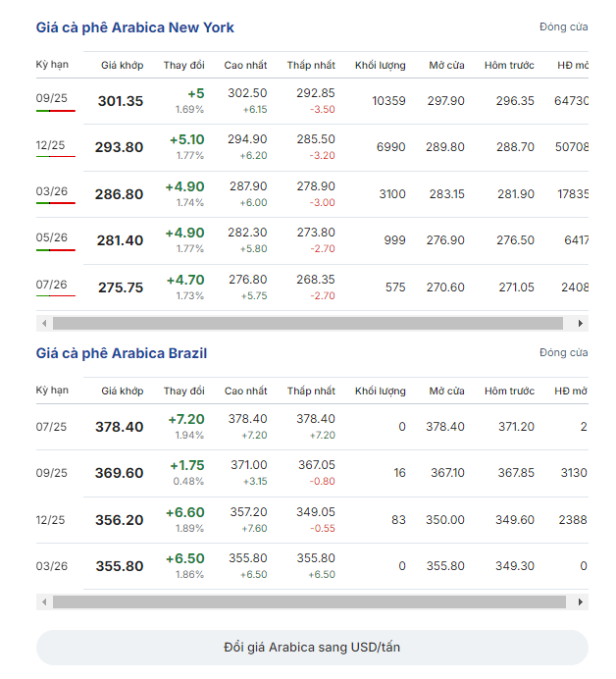Click matched price 355.80 in Giá khớp column
This screenshot has width=616, height=679.
pos(120,566)
